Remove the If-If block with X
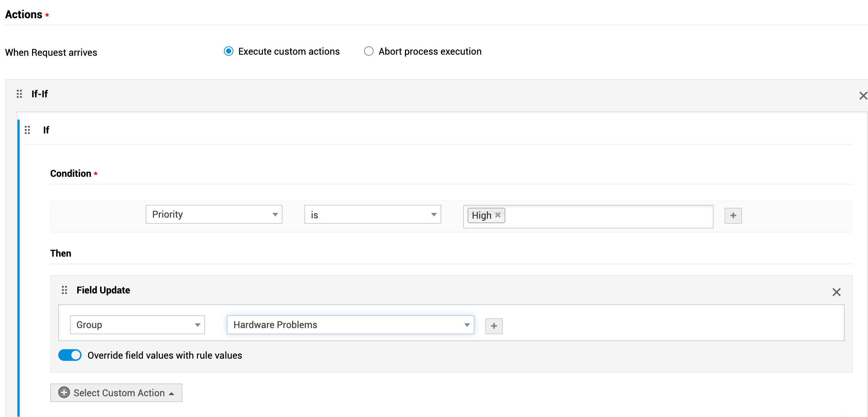This screenshot has height=417, width=868. click(863, 96)
